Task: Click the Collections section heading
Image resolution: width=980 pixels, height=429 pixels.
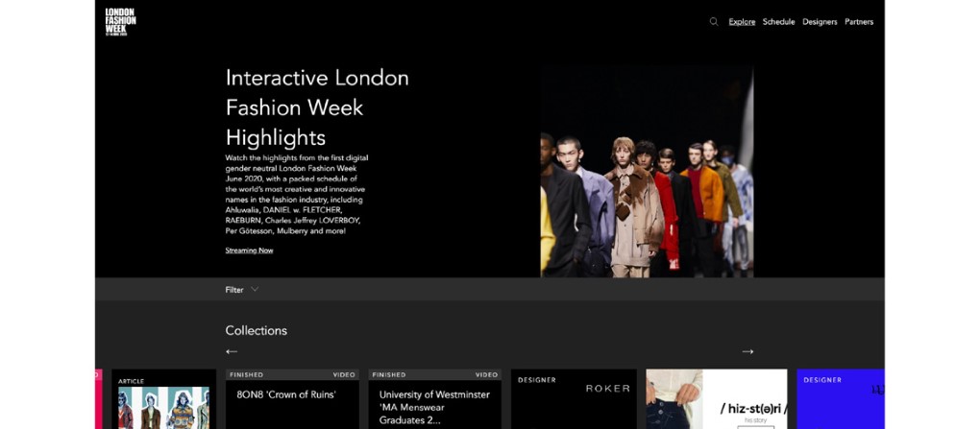Action: [x=257, y=331]
